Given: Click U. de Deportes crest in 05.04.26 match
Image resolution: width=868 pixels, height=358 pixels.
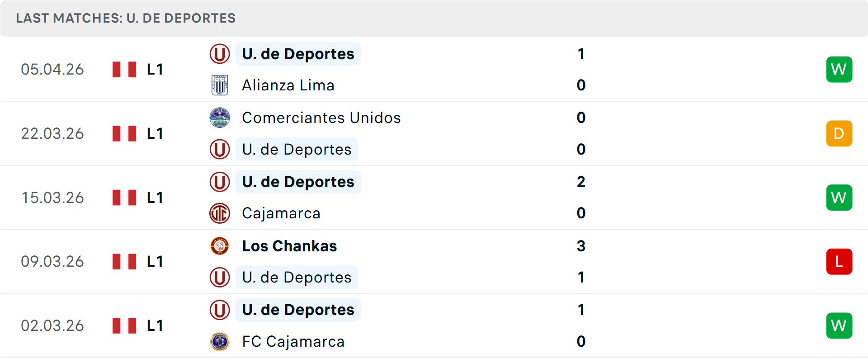Looking at the screenshot, I should click(220, 54).
